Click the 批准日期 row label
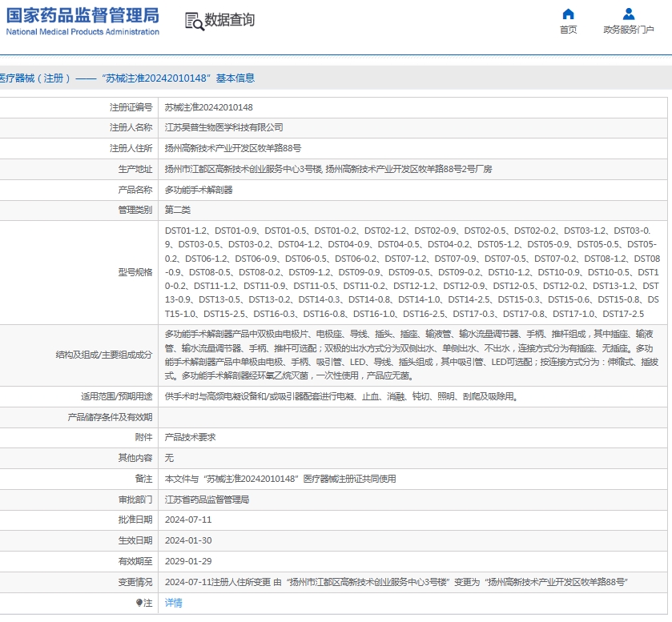The height and width of the screenshot is (622, 672). pos(135,520)
